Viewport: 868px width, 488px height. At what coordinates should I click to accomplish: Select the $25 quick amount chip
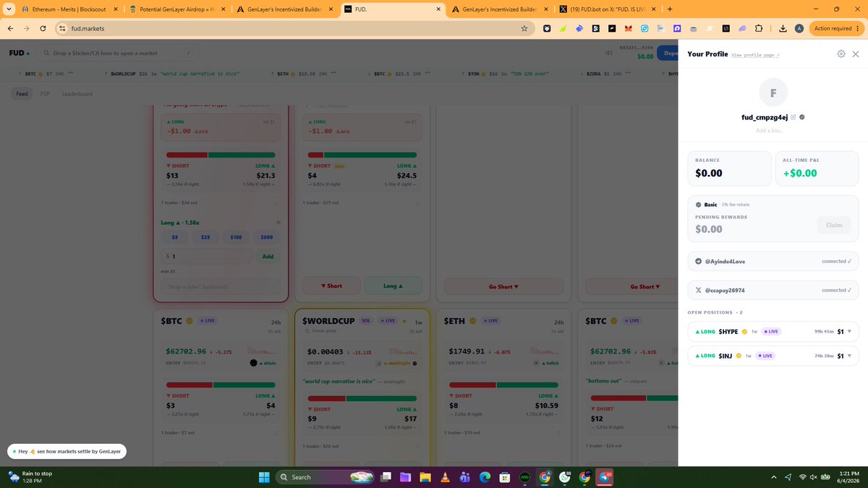pyautogui.click(x=205, y=237)
